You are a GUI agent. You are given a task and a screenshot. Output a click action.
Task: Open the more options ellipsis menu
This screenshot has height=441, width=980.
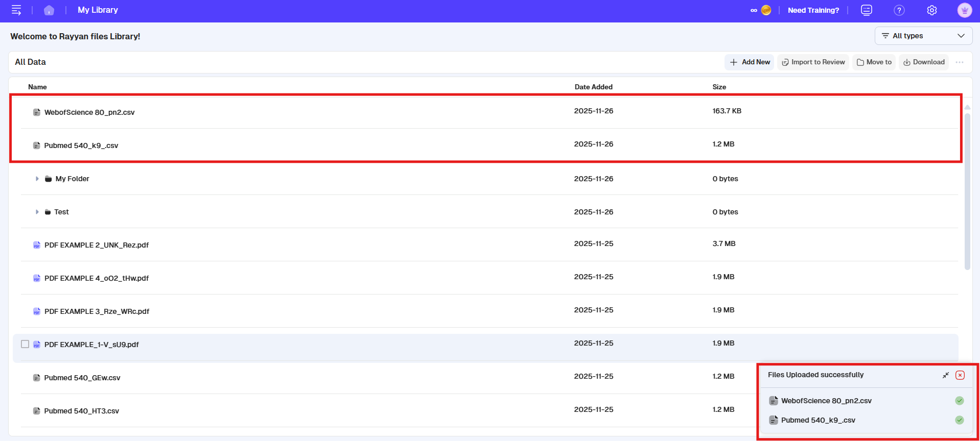(960, 62)
